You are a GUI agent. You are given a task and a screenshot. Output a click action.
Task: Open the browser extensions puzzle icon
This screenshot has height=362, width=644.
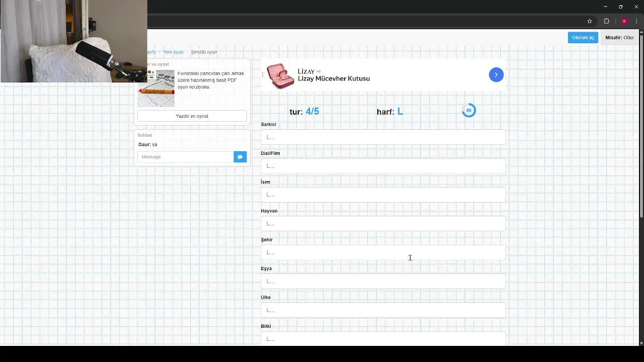pyautogui.click(x=606, y=21)
